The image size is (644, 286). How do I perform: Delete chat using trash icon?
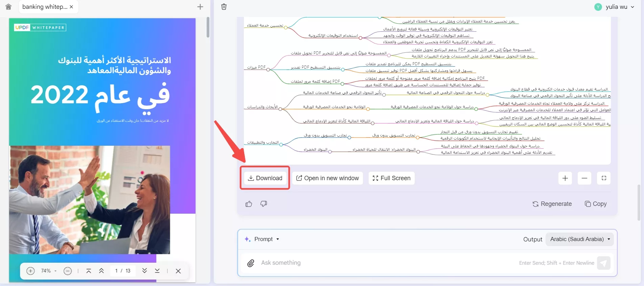point(224,7)
